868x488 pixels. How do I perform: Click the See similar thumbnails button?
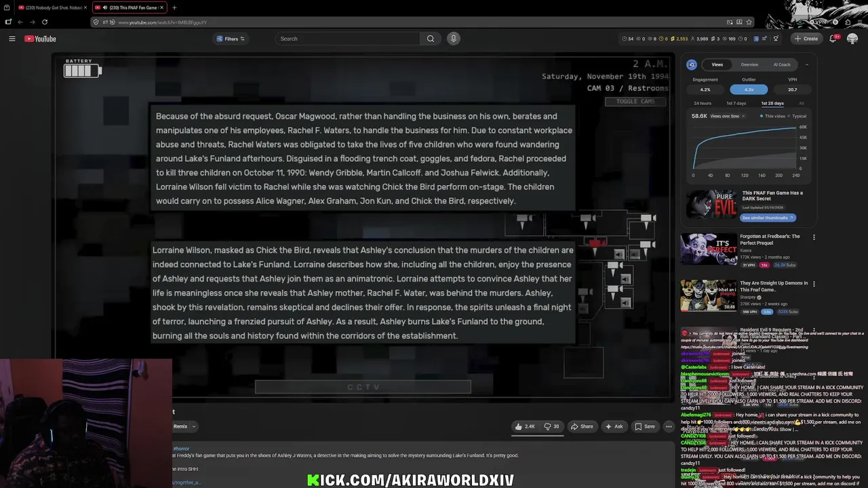click(x=768, y=218)
